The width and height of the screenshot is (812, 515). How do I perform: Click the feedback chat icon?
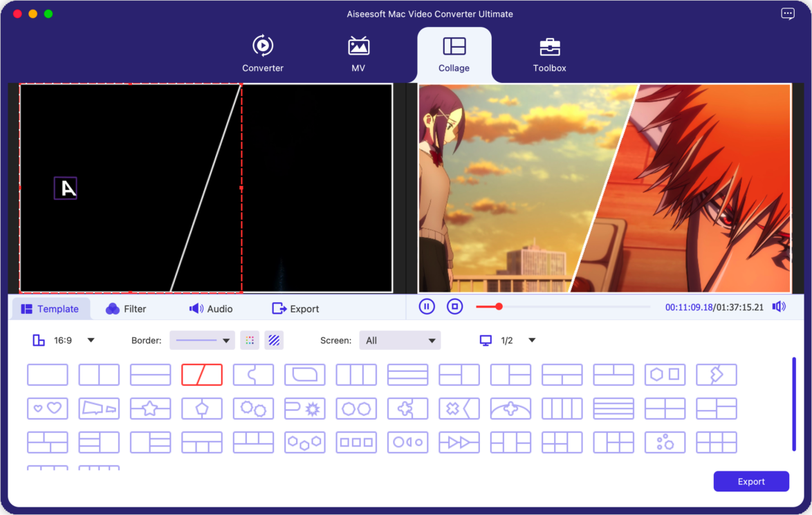788,14
